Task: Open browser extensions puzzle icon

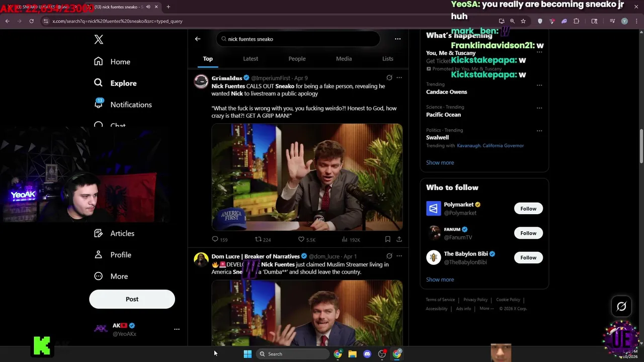Action: pyautogui.click(x=576, y=21)
